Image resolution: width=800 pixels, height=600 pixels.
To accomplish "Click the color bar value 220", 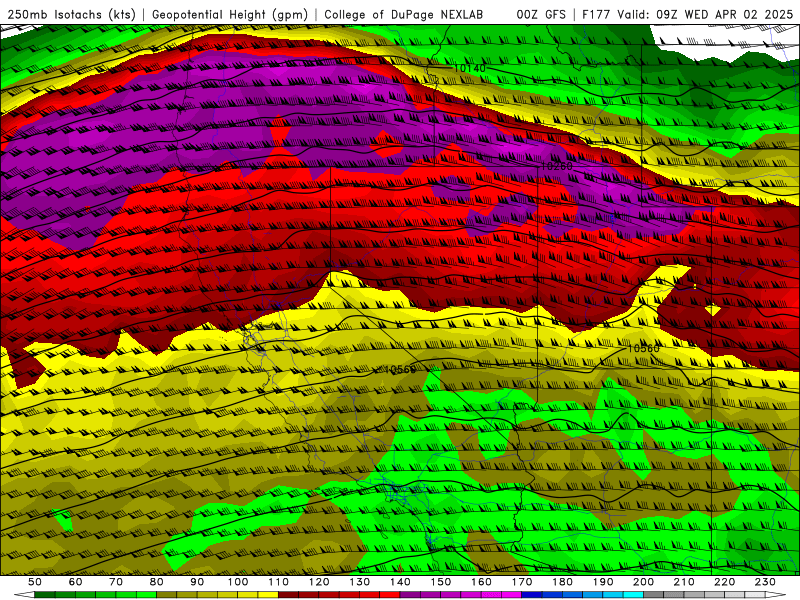I will point(725,582).
